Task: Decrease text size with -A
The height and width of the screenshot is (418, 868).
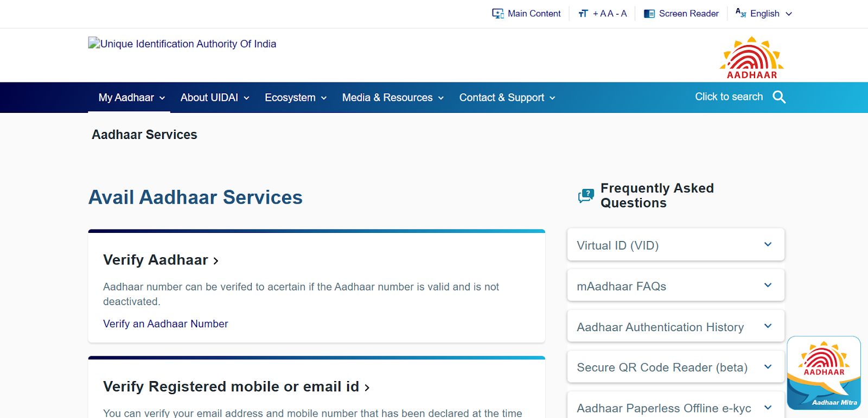Action: pos(622,14)
